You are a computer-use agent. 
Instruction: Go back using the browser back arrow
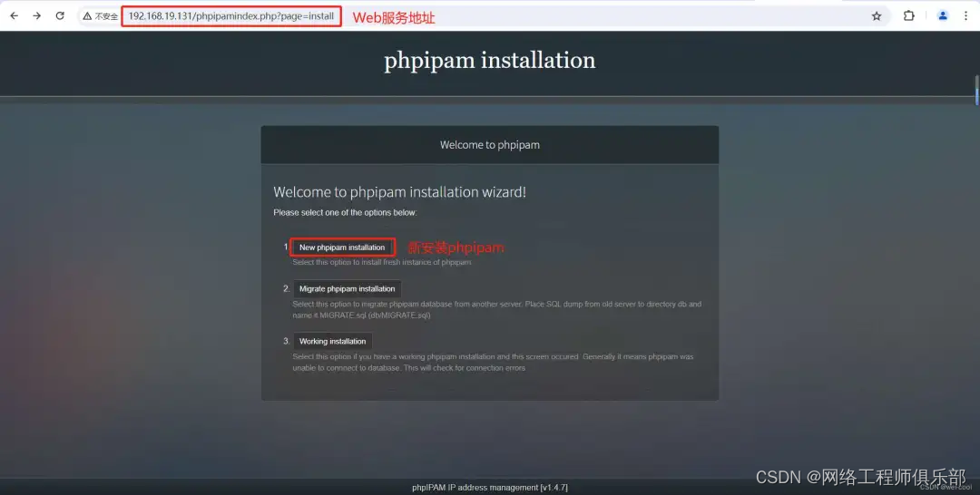(14, 15)
